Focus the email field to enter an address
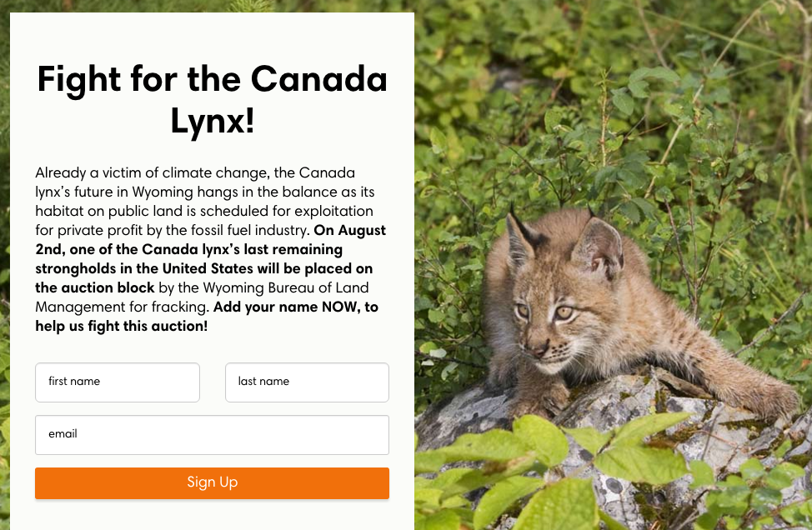 211,434
